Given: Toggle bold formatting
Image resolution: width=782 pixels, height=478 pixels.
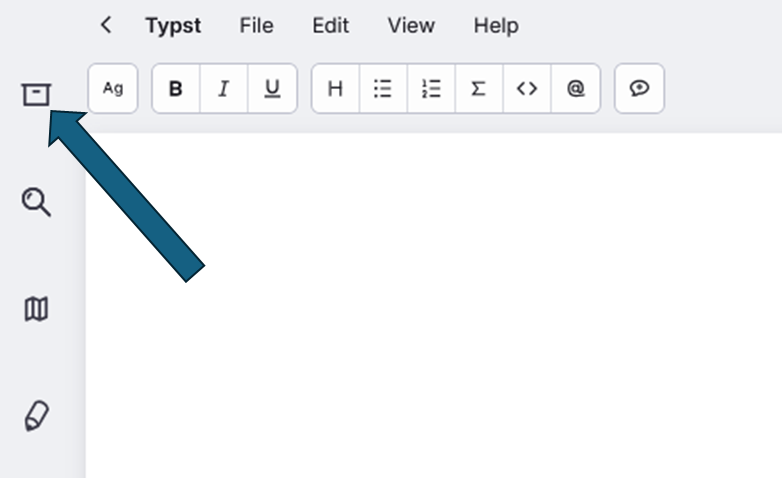Looking at the screenshot, I should pos(176,89).
